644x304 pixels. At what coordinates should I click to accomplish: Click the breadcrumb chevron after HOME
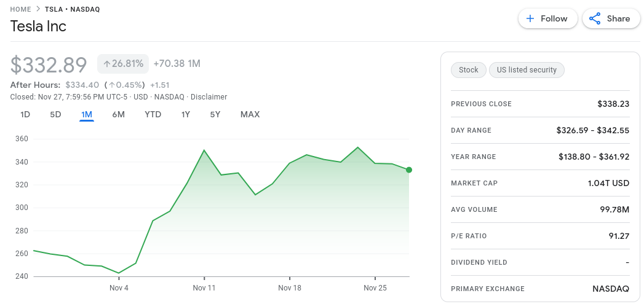tap(37, 9)
